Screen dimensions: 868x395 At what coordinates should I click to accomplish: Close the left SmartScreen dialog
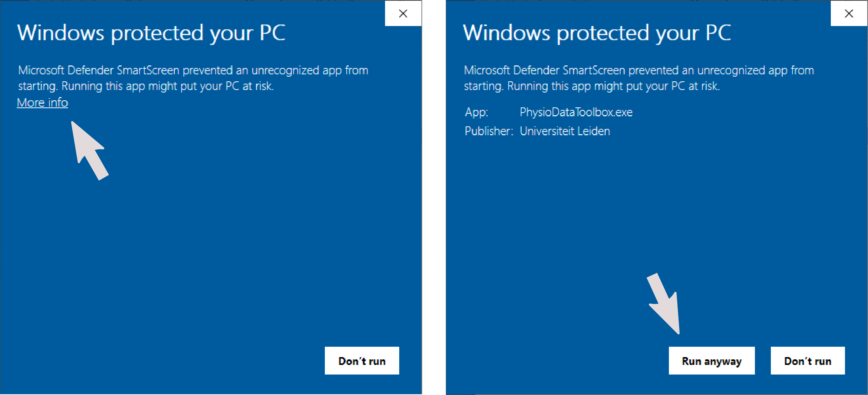[x=403, y=13]
